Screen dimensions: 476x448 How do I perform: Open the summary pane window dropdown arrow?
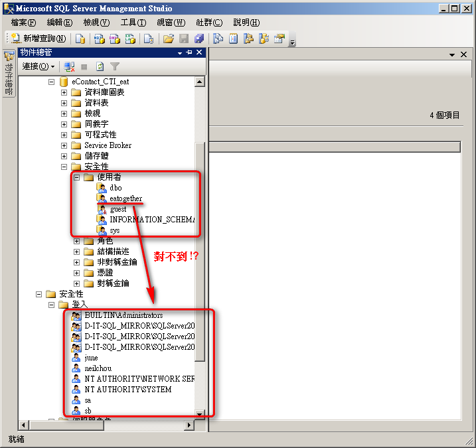click(x=452, y=54)
